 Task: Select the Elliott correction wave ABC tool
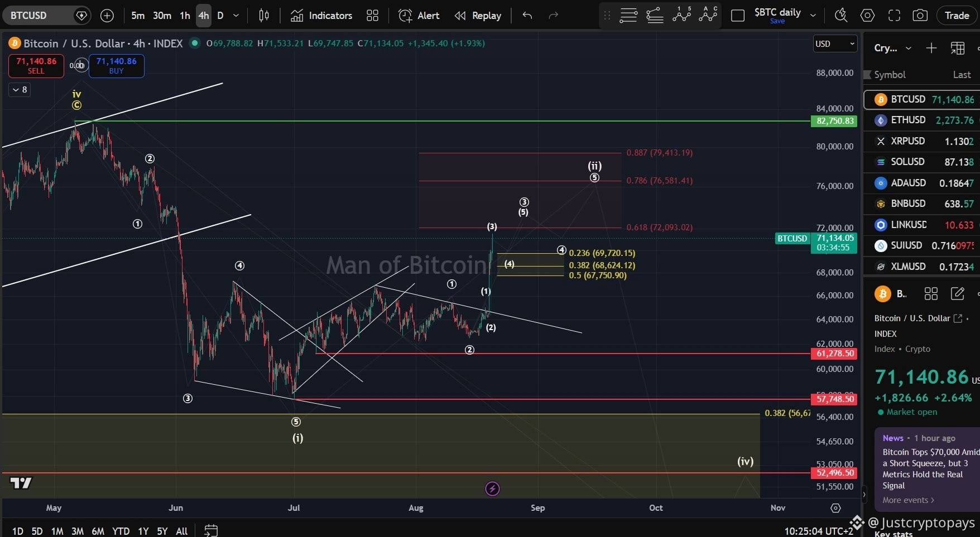[x=708, y=15]
